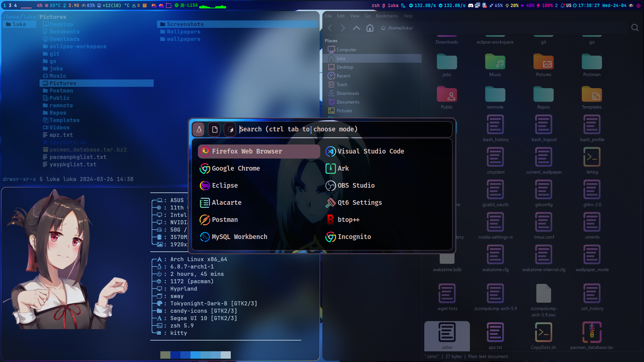This screenshot has height=362, width=644.
Task: Open Desktop in Places sidebar
Action: pos(372,67)
